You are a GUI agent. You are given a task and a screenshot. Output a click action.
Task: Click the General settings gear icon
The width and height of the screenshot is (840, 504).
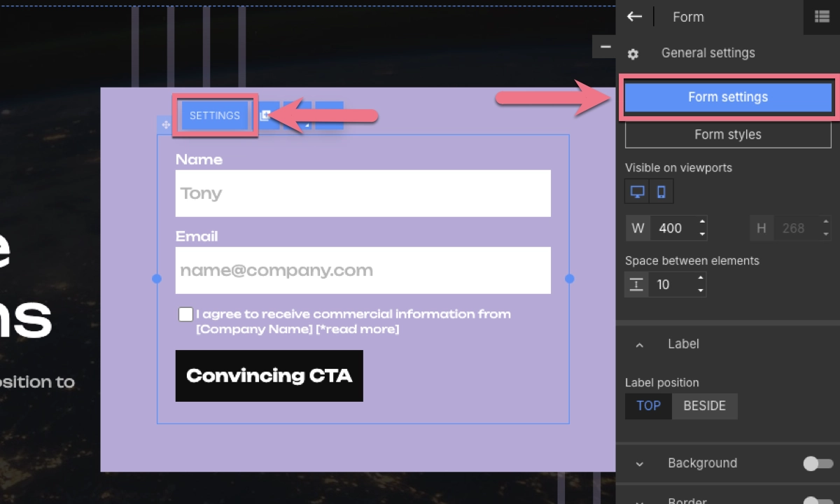tap(633, 54)
